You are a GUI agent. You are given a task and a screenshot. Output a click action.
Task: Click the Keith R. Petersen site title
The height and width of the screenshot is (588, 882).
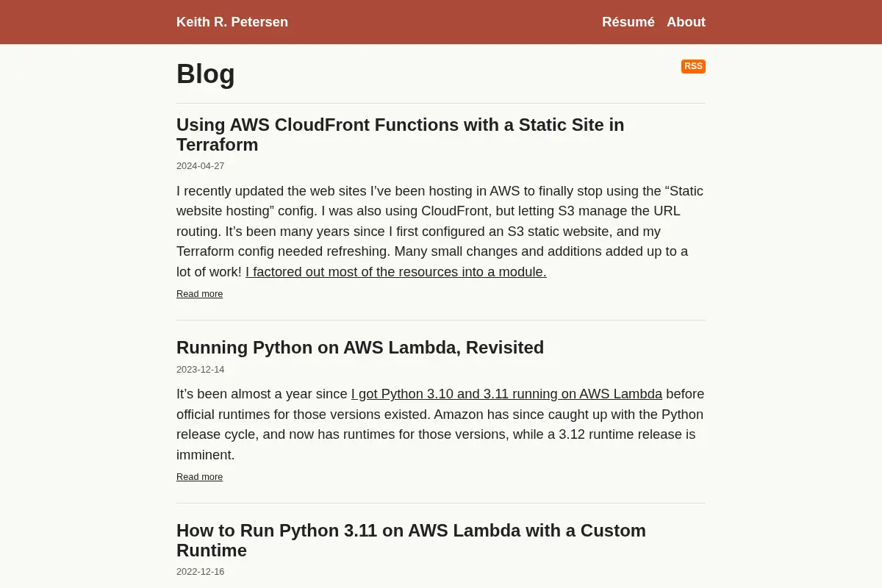tap(232, 22)
